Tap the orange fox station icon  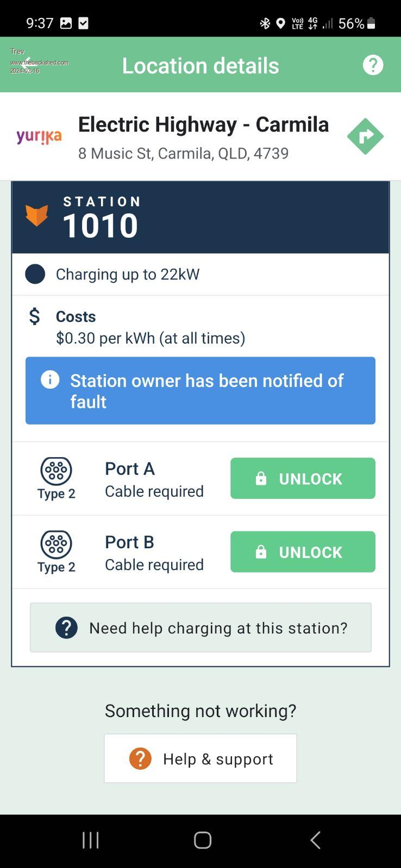[x=37, y=216]
